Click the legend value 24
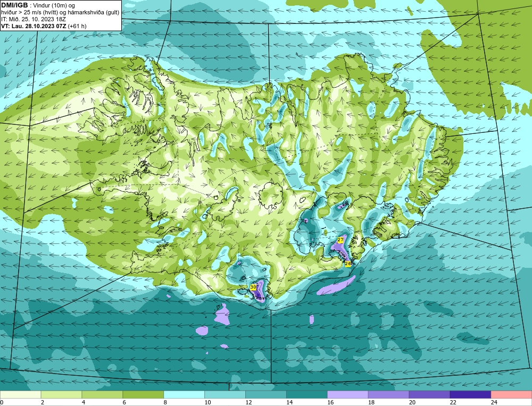This screenshot has width=532, height=406. click(494, 402)
